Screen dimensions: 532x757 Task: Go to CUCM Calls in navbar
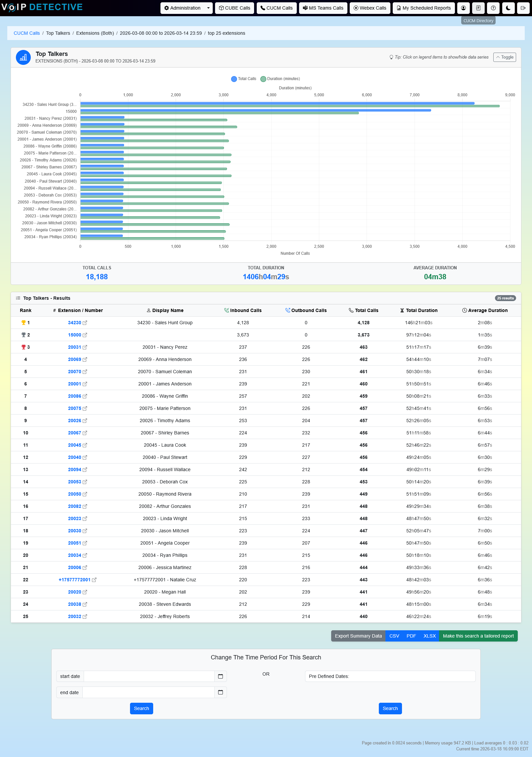[277, 8]
